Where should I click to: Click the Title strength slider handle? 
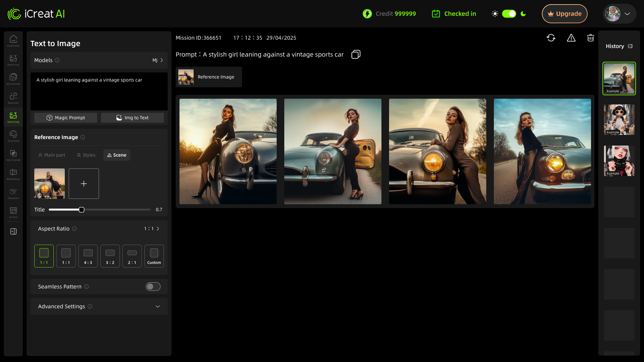tap(81, 210)
